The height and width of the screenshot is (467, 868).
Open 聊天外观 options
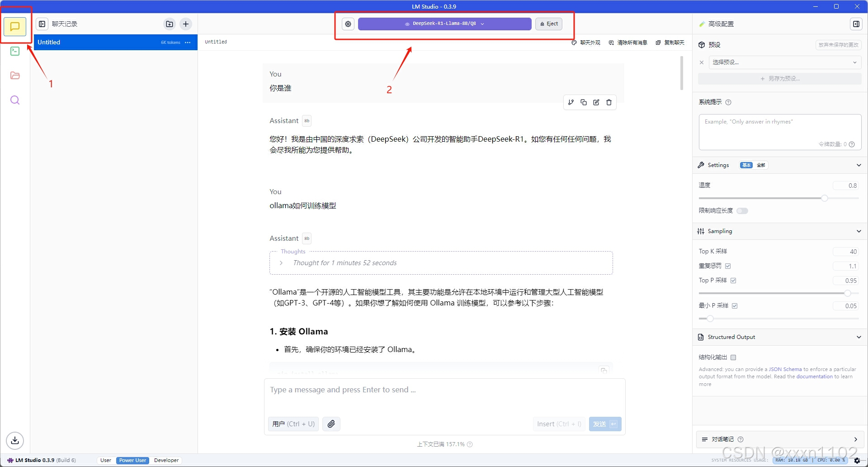tap(586, 43)
